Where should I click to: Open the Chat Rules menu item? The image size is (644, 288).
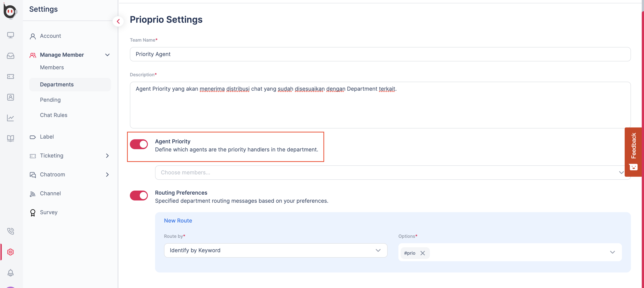coord(54,115)
